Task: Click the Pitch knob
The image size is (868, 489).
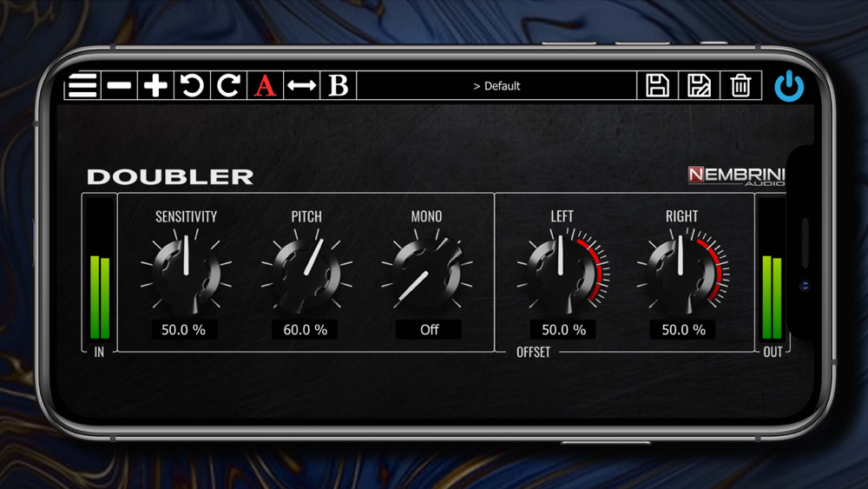Action: [306, 273]
